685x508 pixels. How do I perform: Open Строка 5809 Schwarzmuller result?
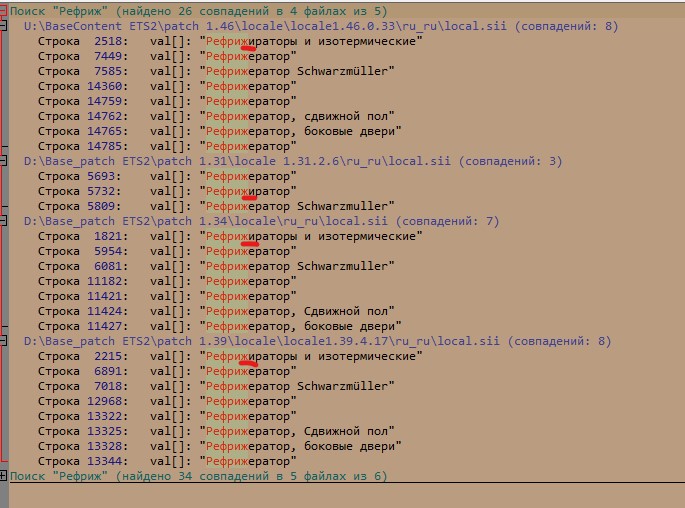tap(216, 206)
